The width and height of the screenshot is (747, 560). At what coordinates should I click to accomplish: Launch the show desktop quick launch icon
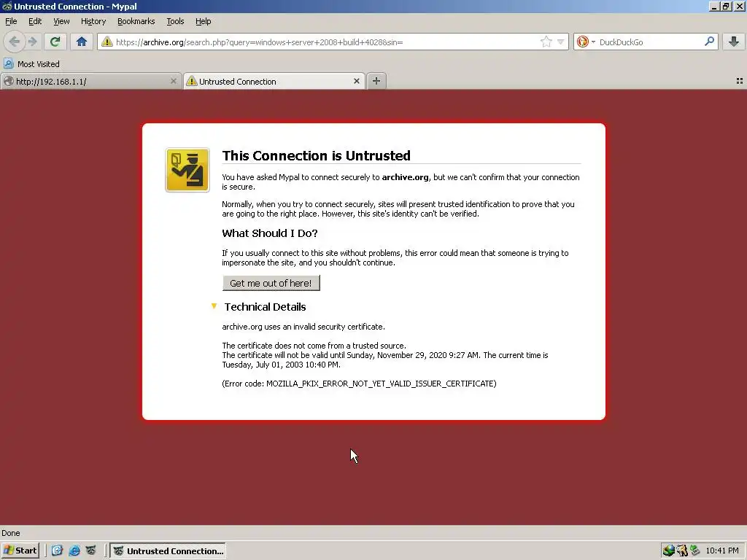coord(57,551)
